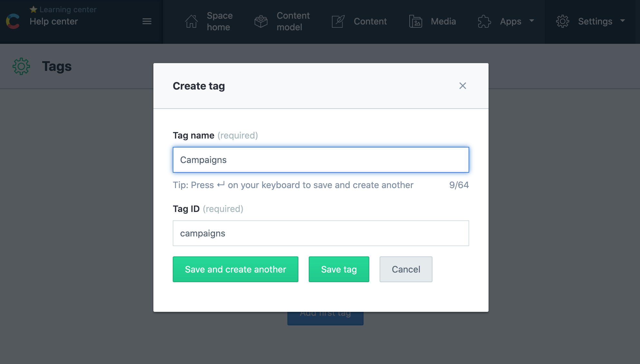Click the Settings gear icon in navbar

tap(563, 21)
